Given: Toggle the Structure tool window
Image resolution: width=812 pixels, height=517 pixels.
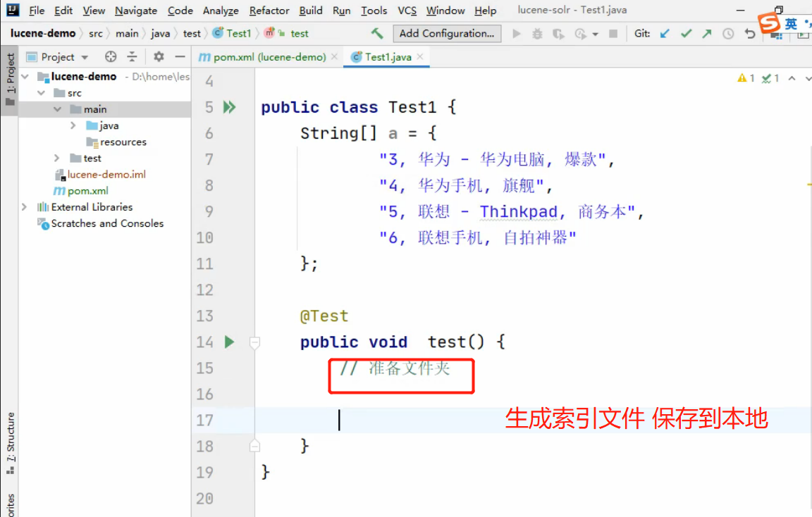Looking at the screenshot, I should (x=10, y=443).
